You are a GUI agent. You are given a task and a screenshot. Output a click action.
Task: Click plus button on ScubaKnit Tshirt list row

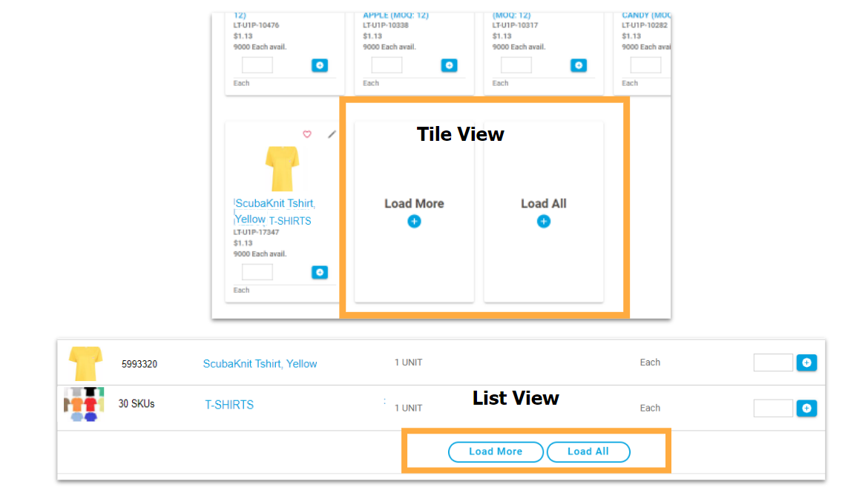click(806, 362)
